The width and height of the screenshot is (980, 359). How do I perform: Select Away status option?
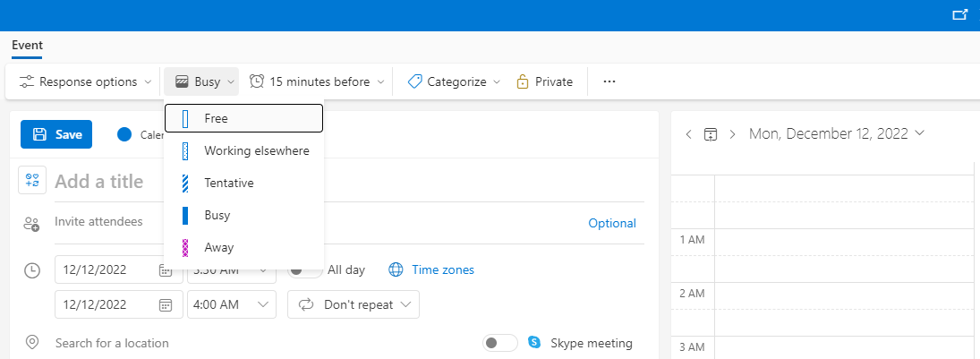coord(243,248)
